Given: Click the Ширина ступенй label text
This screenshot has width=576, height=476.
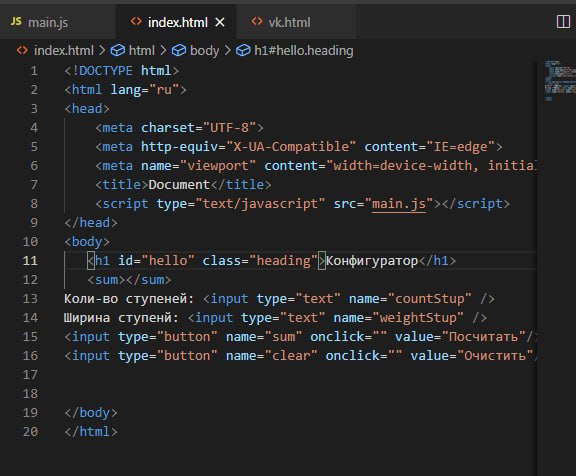Looking at the screenshot, I should [121, 318].
